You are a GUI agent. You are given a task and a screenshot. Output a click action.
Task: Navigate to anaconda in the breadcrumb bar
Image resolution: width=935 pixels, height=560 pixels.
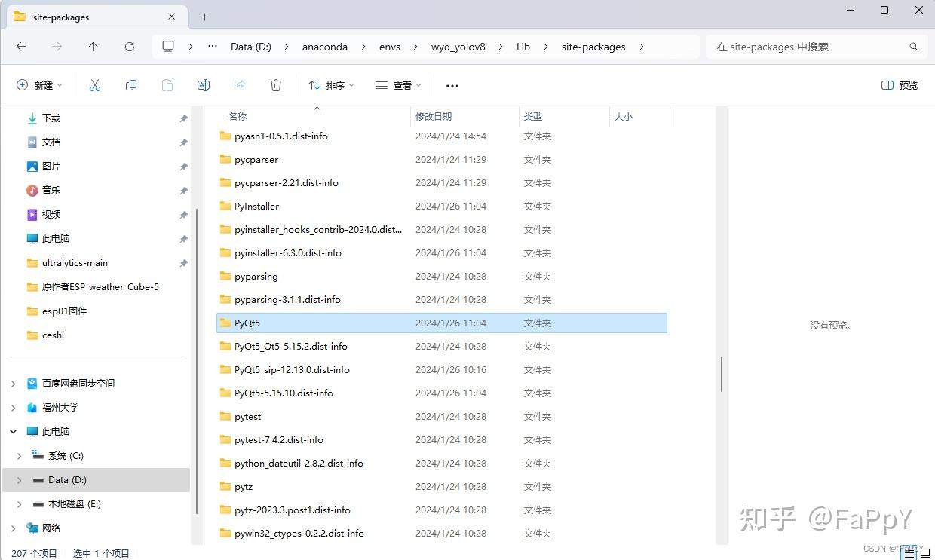pyautogui.click(x=324, y=47)
